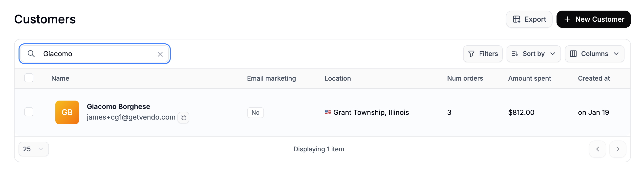Expand the Columns dropdown

click(594, 53)
